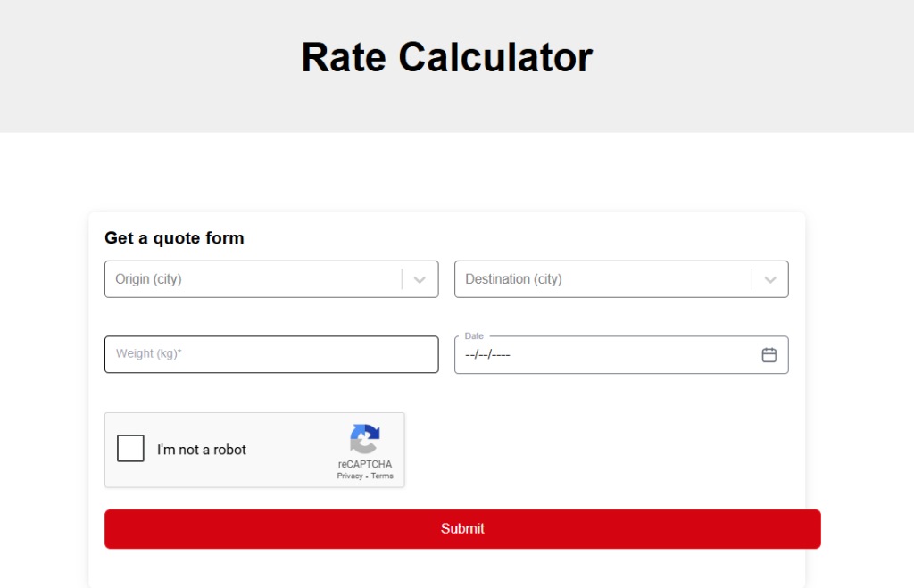The image size is (914, 588).
Task: Open the reCAPTCHA Privacy link
Action: 350,476
